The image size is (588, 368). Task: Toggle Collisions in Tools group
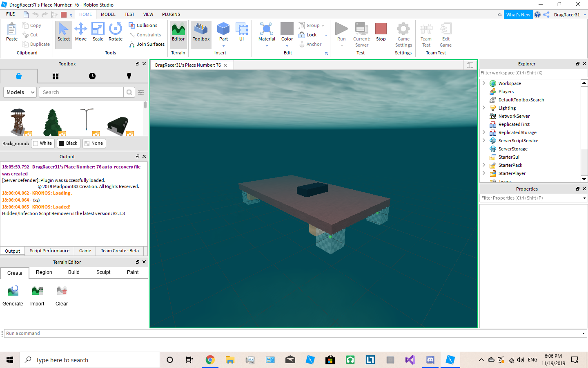click(x=143, y=25)
